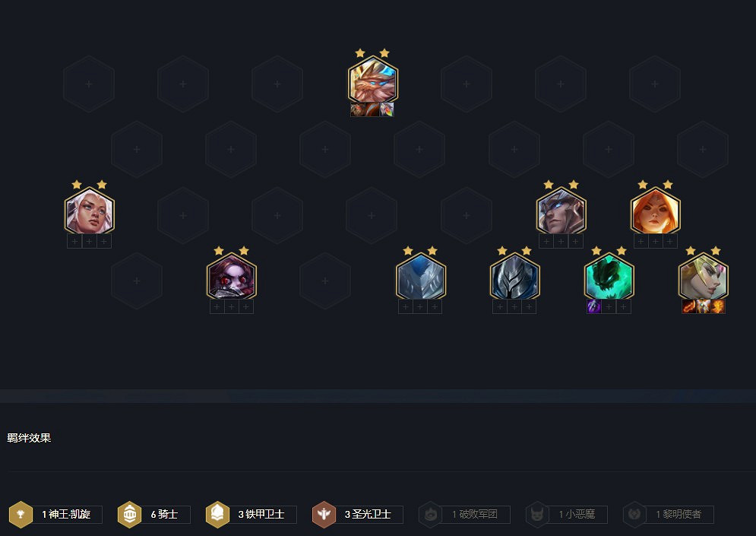Add item to white-haired champion's first slot

click(x=74, y=241)
